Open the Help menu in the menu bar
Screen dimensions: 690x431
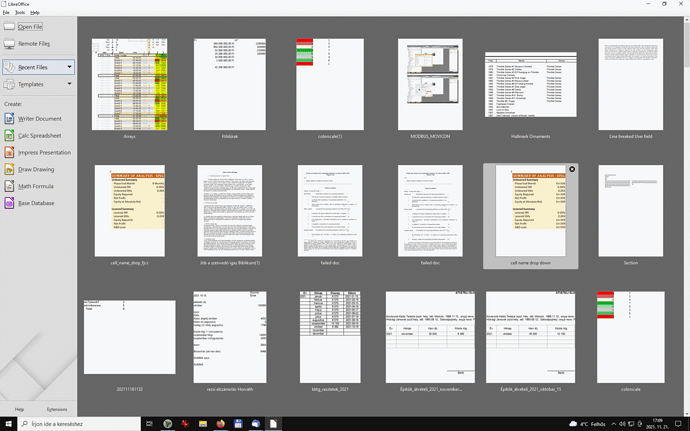tap(35, 12)
